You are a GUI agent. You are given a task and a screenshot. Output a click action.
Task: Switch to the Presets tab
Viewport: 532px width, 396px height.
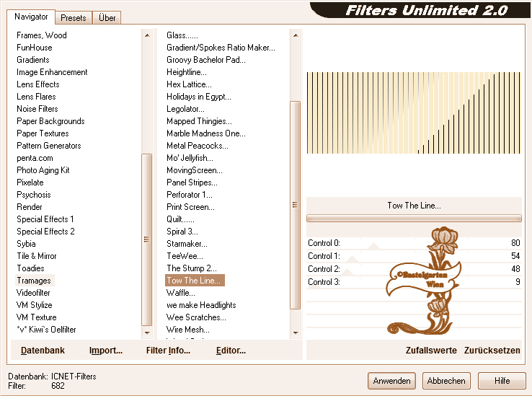tap(74, 17)
